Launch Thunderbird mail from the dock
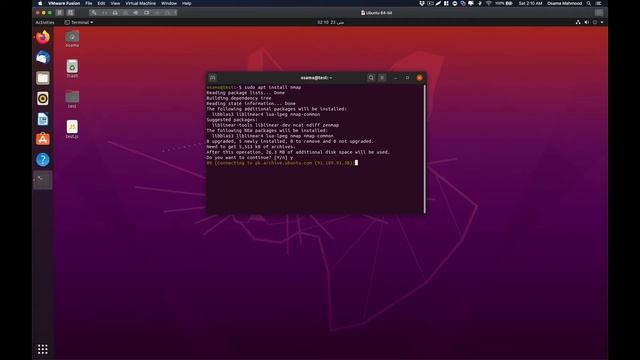The height and width of the screenshot is (360, 640). tap(43, 58)
